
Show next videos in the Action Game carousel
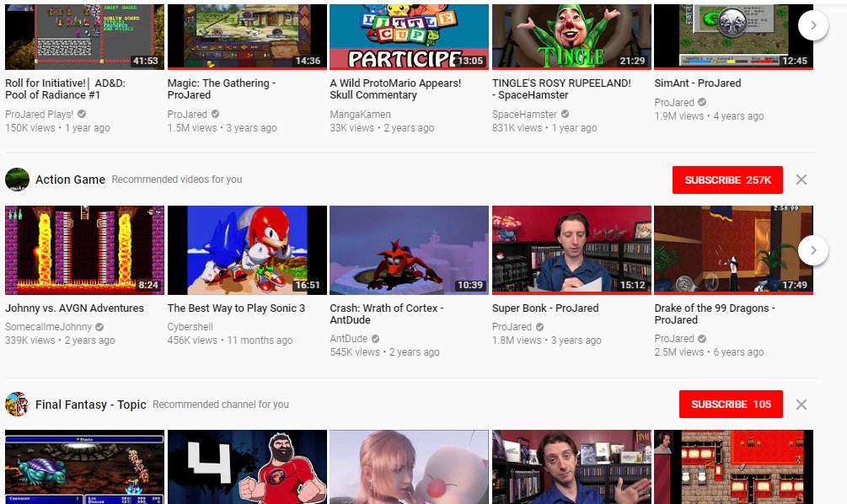[813, 250]
